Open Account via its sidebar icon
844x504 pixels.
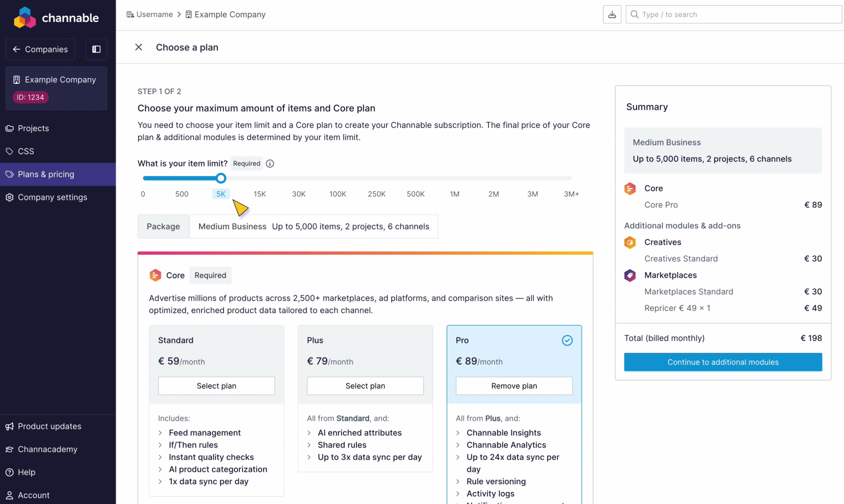10,495
